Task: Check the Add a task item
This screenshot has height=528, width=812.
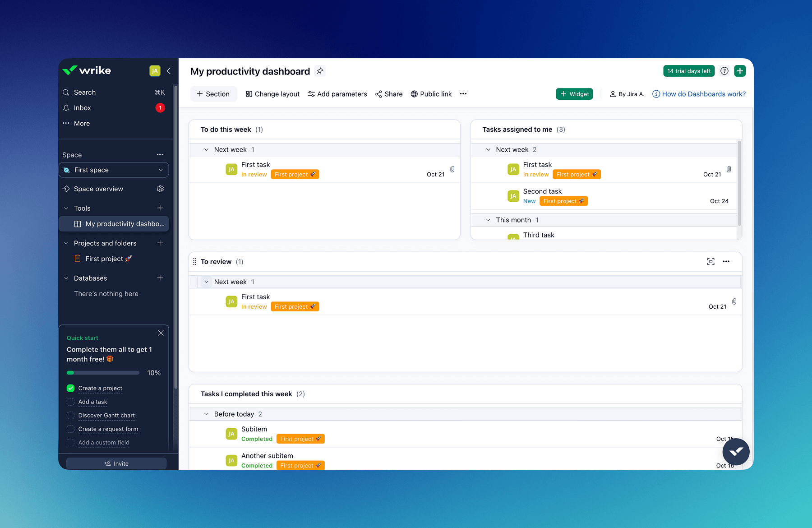Action: [x=71, y=402]
